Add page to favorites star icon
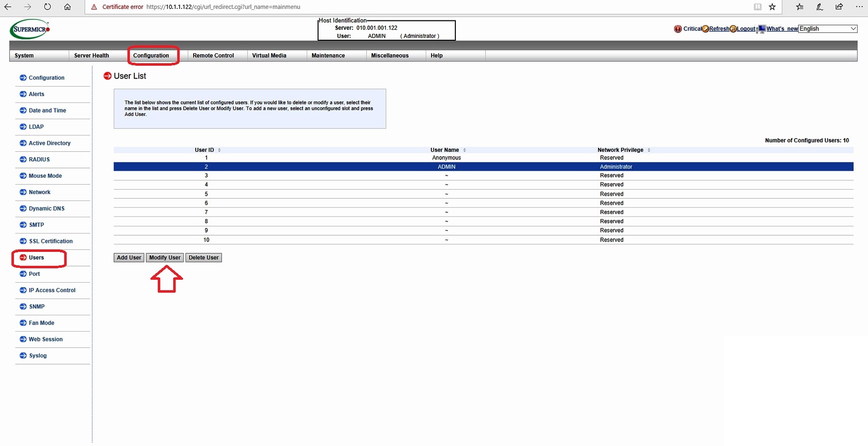 tap(772, 7)
